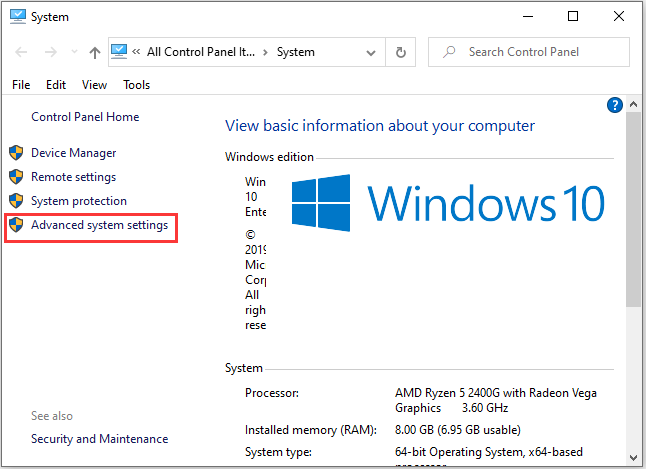Open Advanced system settings link
646x469 pixels.
99,225
